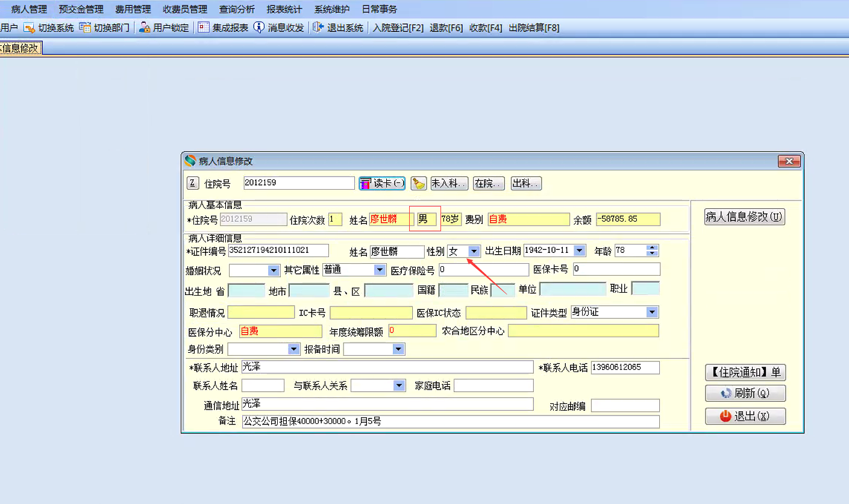Click 入院登记[F2] in the toolbar
Viewport: 849px width, 504px height.
398,28
